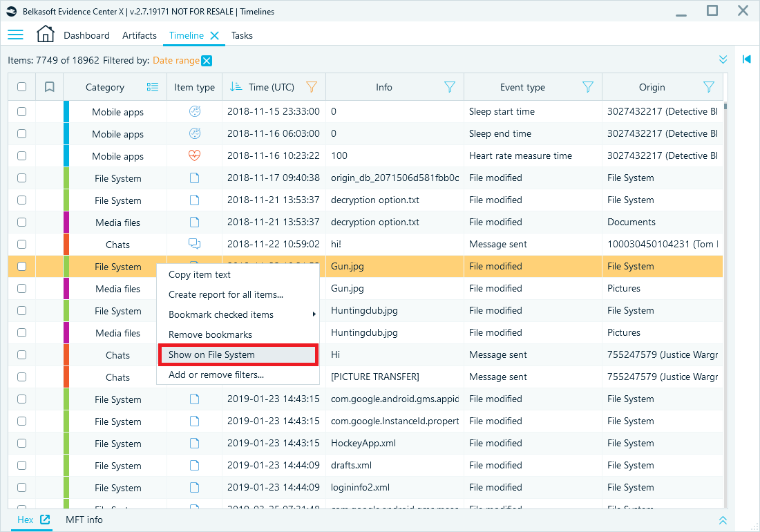Open the Bookmark checked items submenu
Screen dimensions: 760x532
(x=238, y=314)
